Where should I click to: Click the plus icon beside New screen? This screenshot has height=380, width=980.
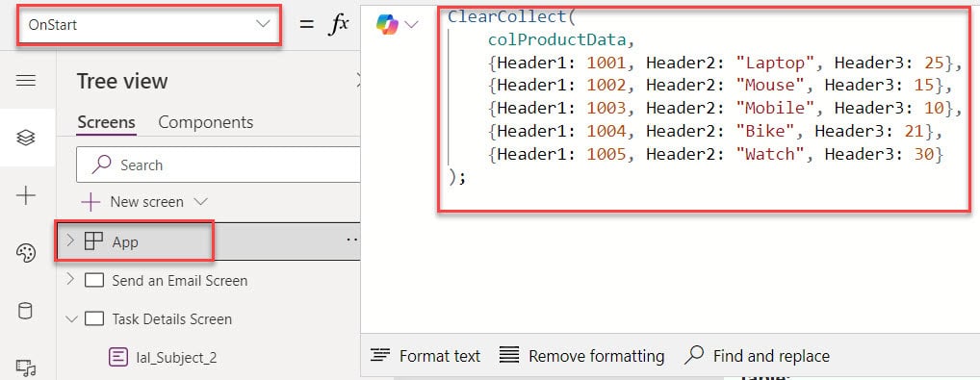(x=90, y=202)
